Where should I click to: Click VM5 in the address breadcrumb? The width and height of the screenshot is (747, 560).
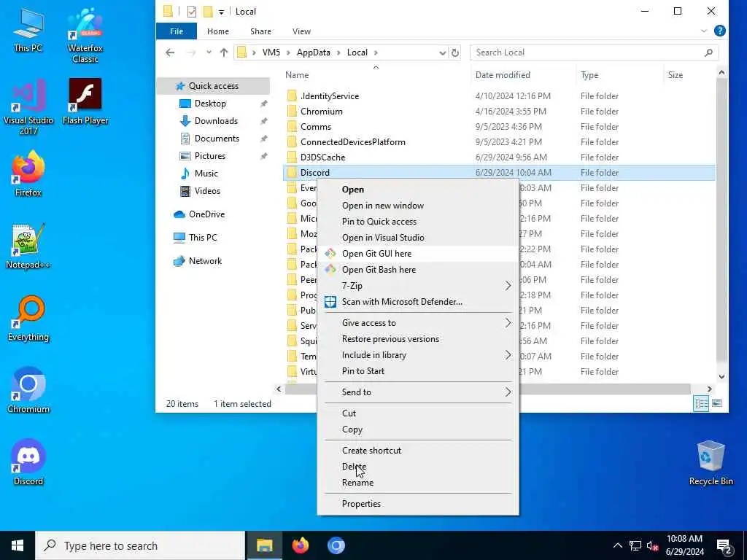(271, 52)
